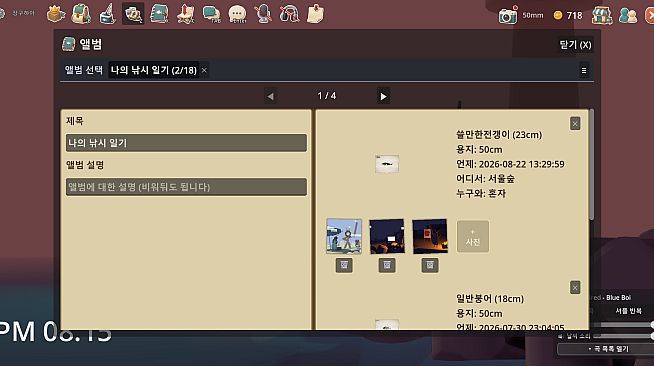Open the 일반붕어 fish catch thumbnail
The height and width of the screenshot is (366, 654).
point(387,325)
